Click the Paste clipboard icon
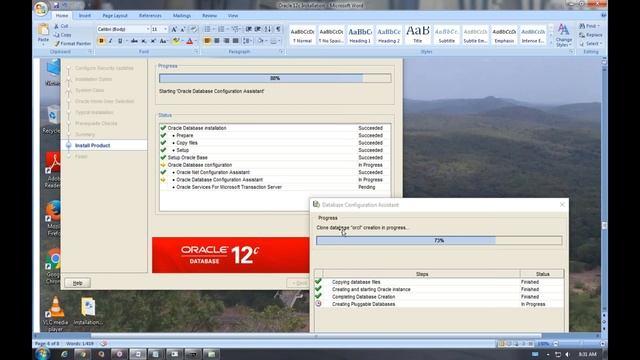The height and width of the screenshot is (360, 640). [x=43, y=29]
